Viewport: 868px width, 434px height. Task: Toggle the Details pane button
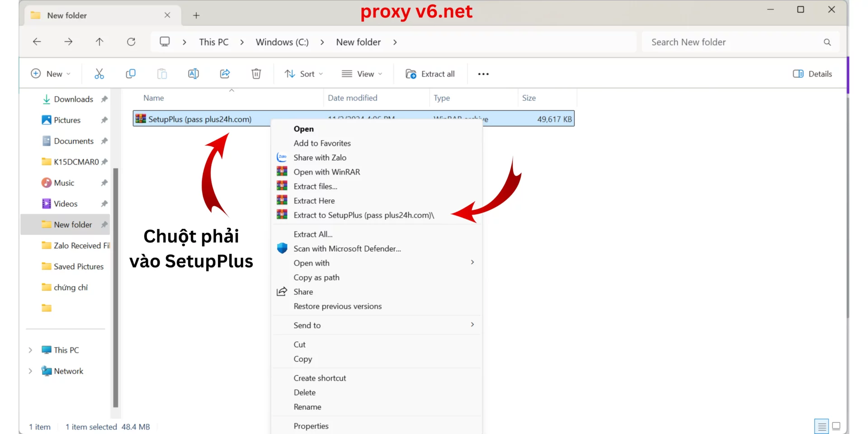pyautogui.click(x=812, y=74)
